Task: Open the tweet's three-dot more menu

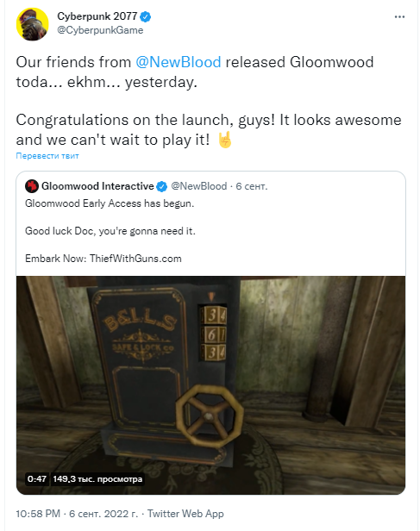Action: coord(399,16)
